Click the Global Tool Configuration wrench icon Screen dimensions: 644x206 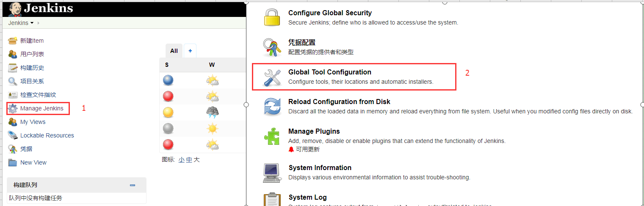272,78
